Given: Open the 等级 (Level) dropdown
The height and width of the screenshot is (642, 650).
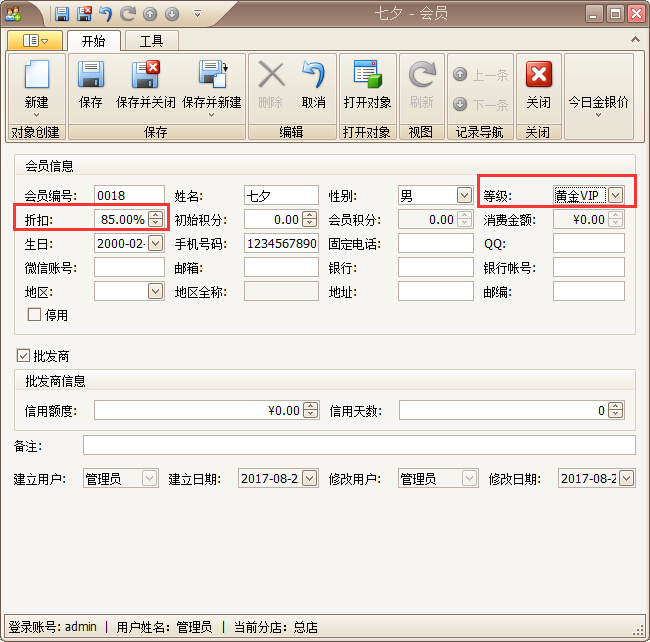Looking at the screenshot, I should 616,195.
